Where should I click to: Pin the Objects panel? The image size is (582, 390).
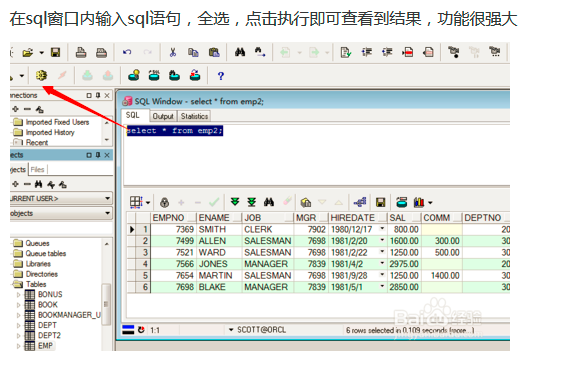point(98,155)
